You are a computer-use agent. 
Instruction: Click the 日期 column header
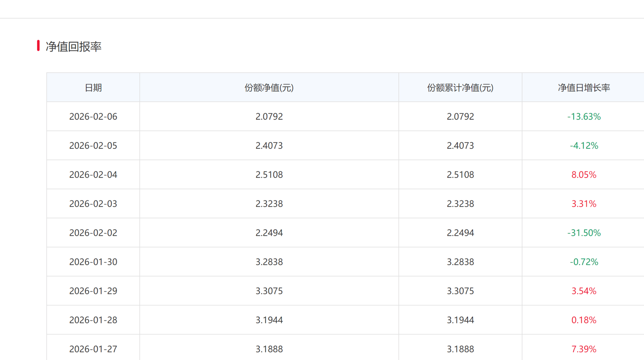(x=93, y=87)
